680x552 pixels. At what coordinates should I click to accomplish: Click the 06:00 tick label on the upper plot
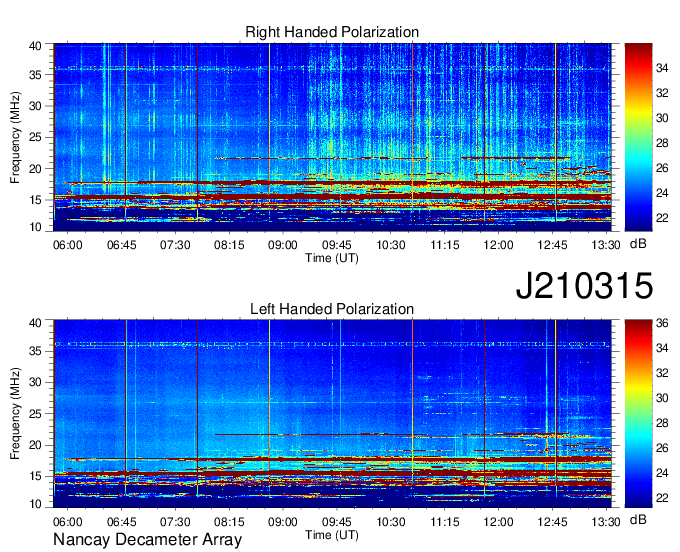[68, 245]
